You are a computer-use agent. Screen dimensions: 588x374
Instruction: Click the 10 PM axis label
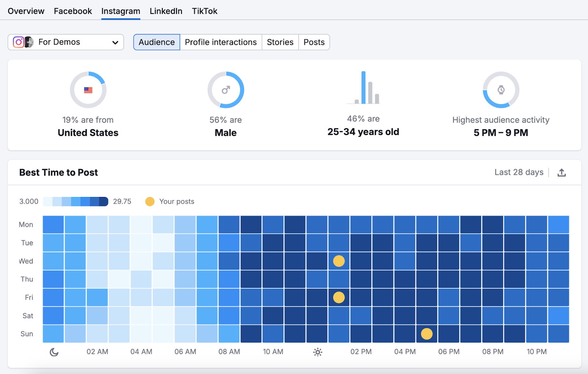(x=537, y=352)
